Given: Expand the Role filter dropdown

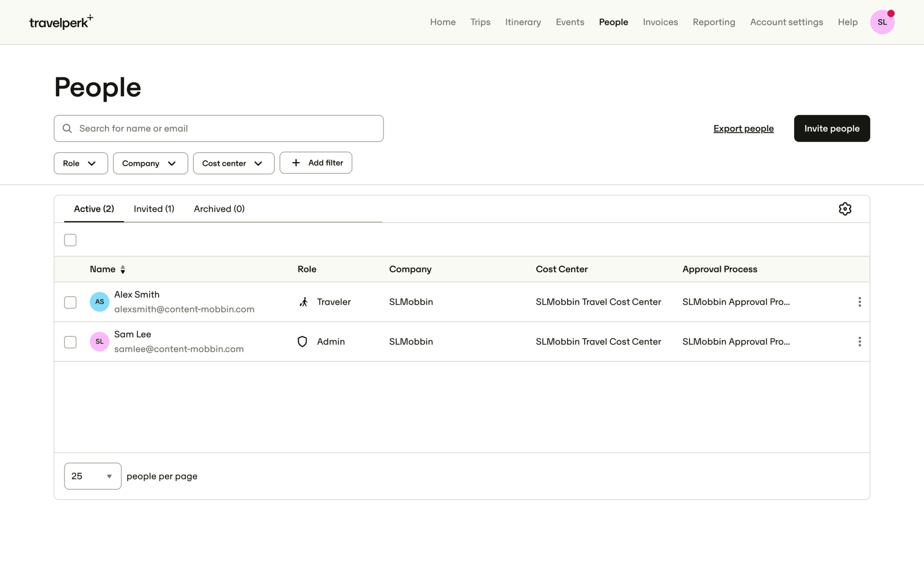Looking at the screenshot, I should pos(81,163).
